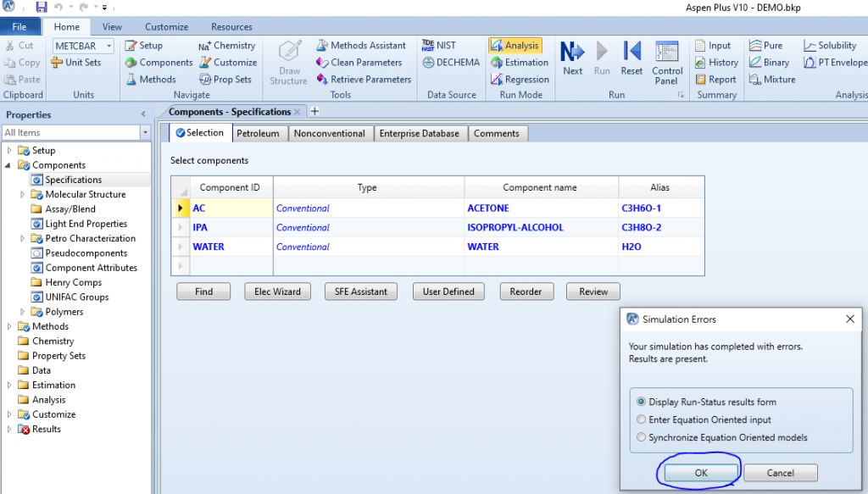Open the Petroleum tab
This screenshot has width=868, height=494.
tap(258, 133)
